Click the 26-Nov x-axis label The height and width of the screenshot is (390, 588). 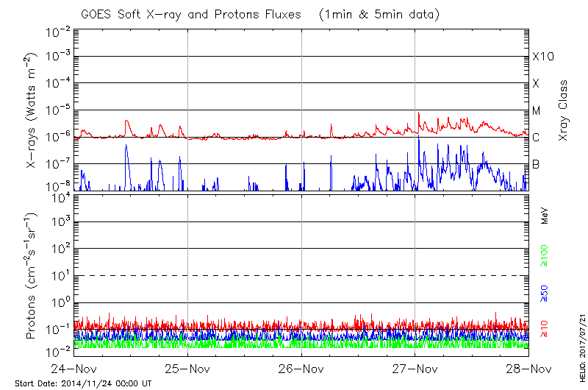point(302,369)
